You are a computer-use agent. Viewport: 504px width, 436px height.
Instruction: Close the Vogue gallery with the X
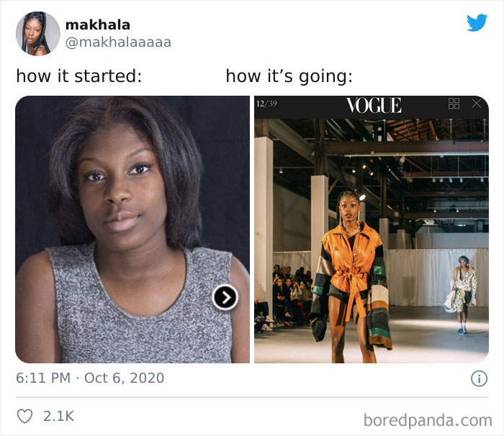477,104
